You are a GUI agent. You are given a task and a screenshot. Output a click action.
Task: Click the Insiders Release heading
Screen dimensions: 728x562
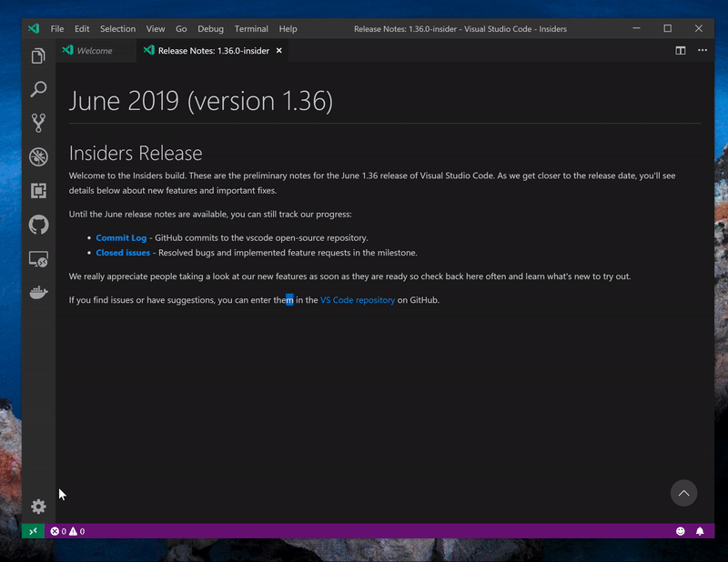[136, 153]
